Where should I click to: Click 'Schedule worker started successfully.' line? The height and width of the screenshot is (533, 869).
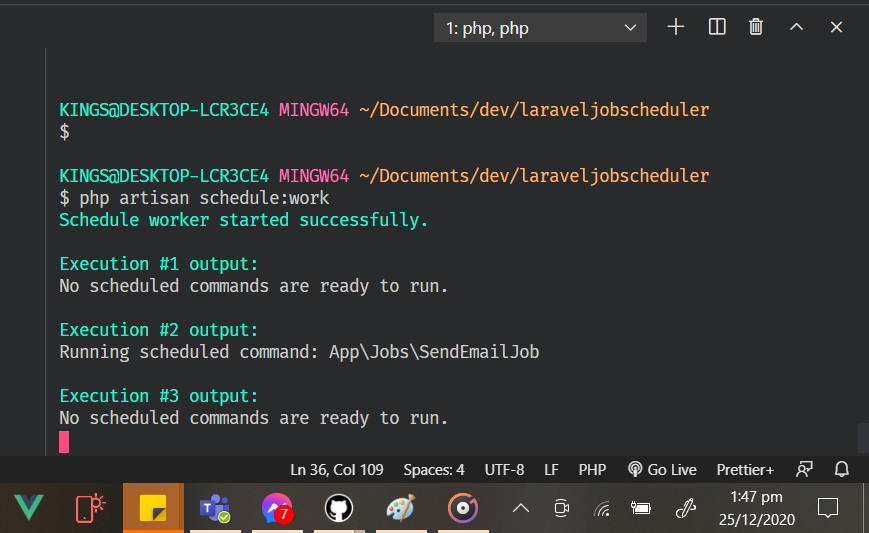tap(244, 220)
